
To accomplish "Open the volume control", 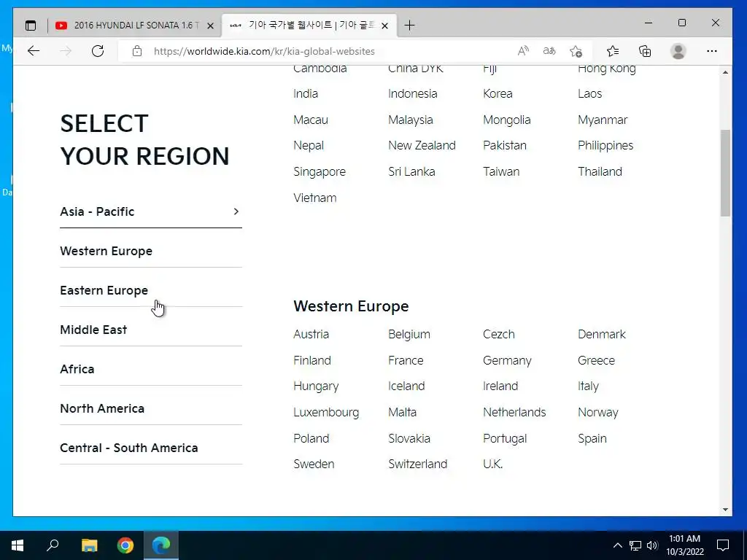I will [652, 545].
